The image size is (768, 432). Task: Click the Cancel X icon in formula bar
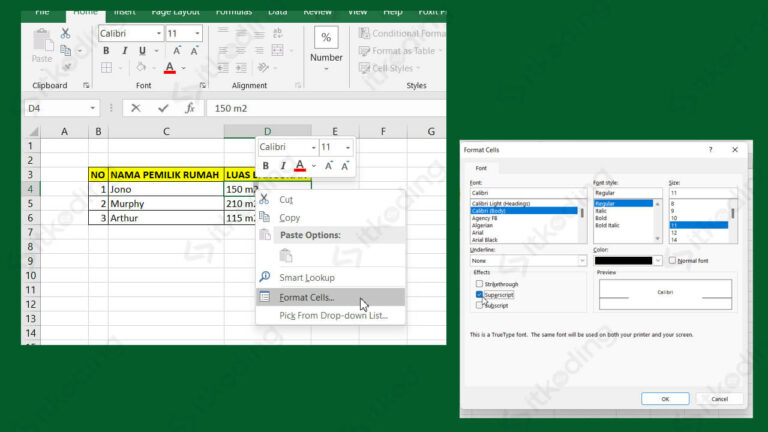pyautogui.click(x=136, y=108)
